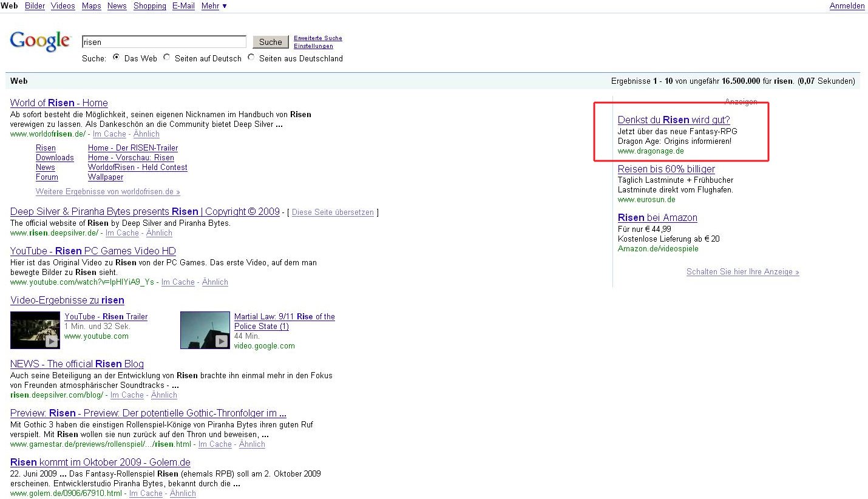Open ad Risen bei Amazon
The width and height of the screenshot is (868, 499).
click(657, 217)
